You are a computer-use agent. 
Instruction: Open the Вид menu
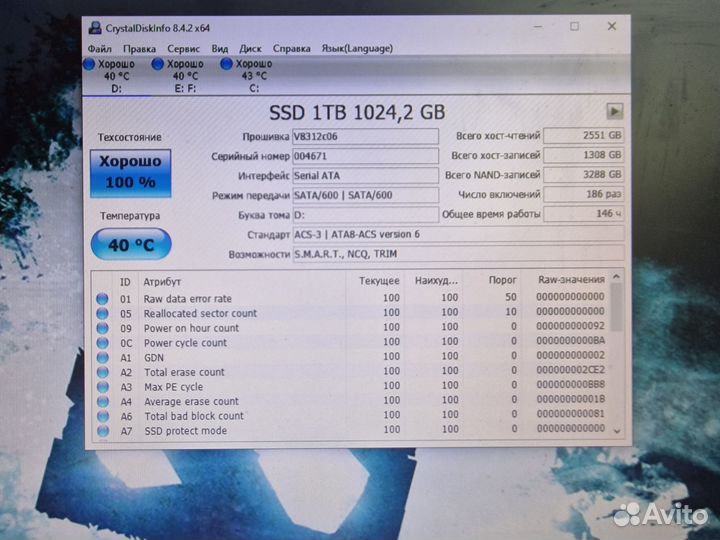click(x=219, y=49)
